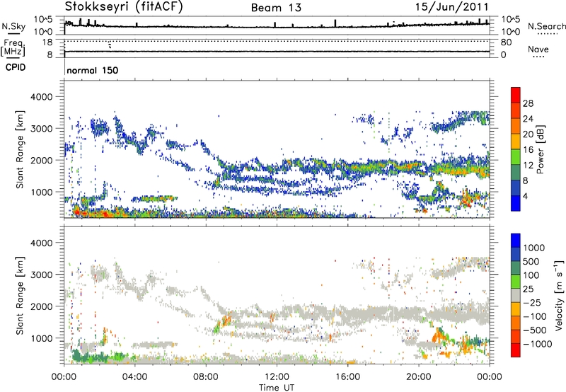Viewport: 566px width, 392px height.
Task: Click 'Slant Range [km]' label of power panel
Action: pyautogui.click(x=20, y=149)
